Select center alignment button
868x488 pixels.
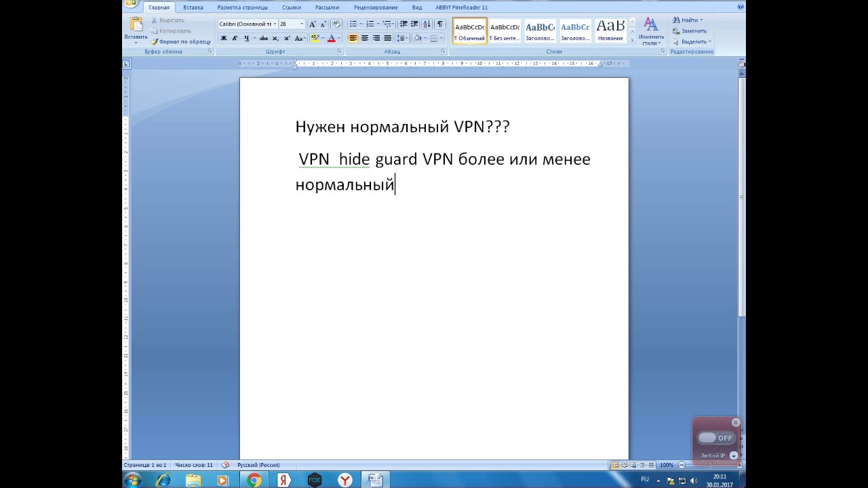tap(364, 39)
